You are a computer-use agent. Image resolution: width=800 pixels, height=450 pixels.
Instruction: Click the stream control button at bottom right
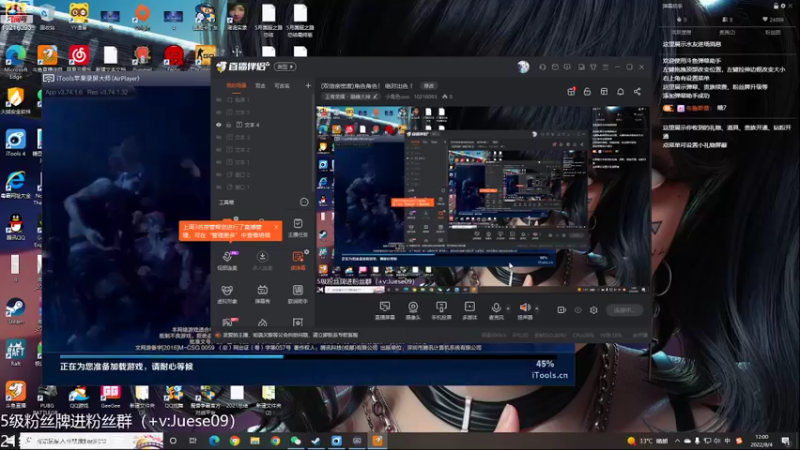tap(624, 310)
